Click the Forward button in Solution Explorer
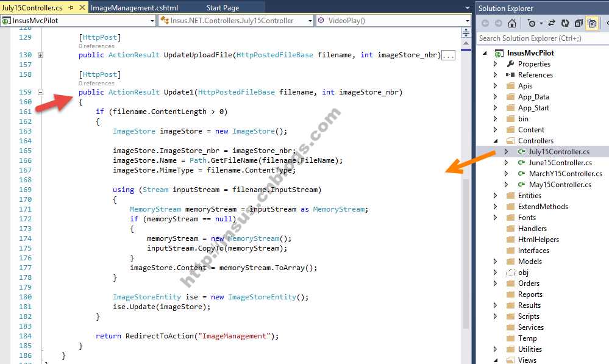The width and height of the screenshot is (609, 364). click(x=498, y=23)
